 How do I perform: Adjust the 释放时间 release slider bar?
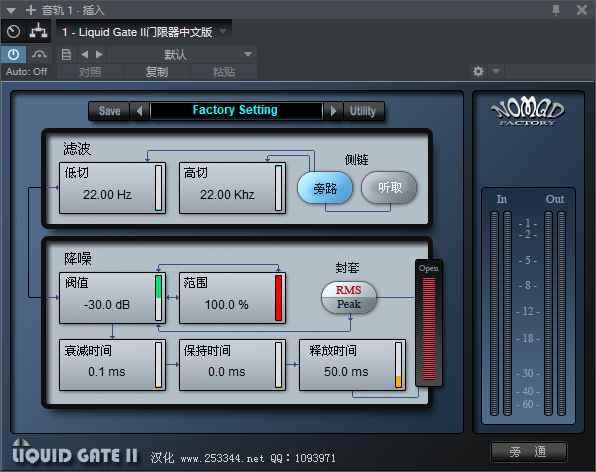click(x=398, y=365)
